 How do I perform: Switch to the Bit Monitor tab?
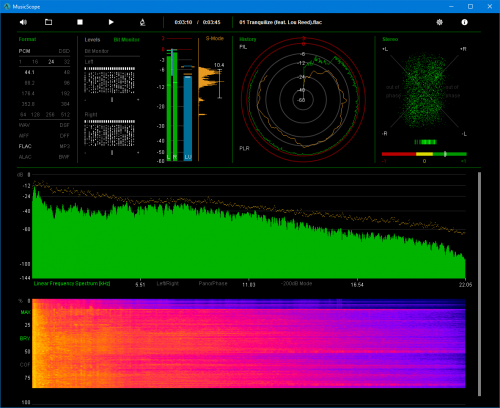tap(126, 40)
